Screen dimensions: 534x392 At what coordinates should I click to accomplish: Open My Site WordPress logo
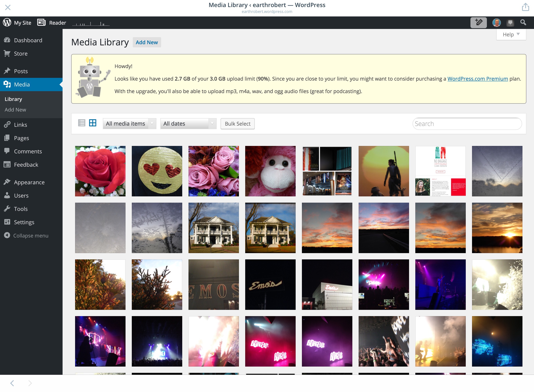7,22
